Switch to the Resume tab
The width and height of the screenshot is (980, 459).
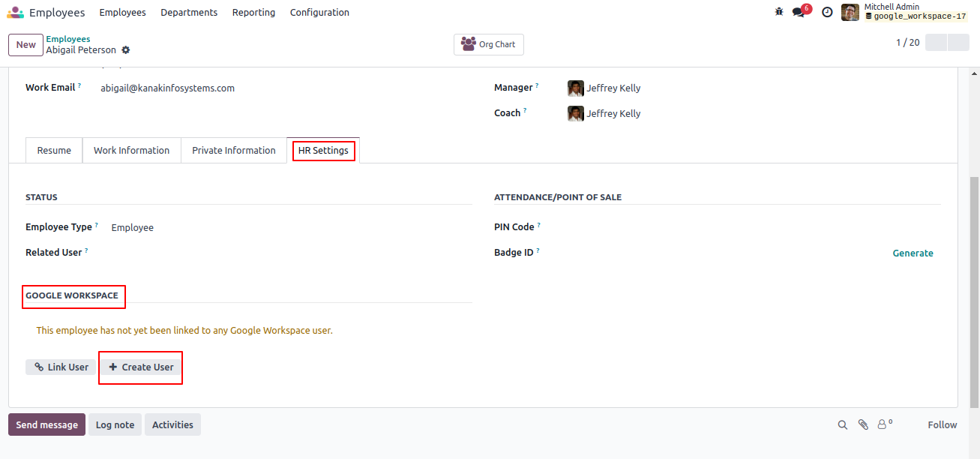54,150
